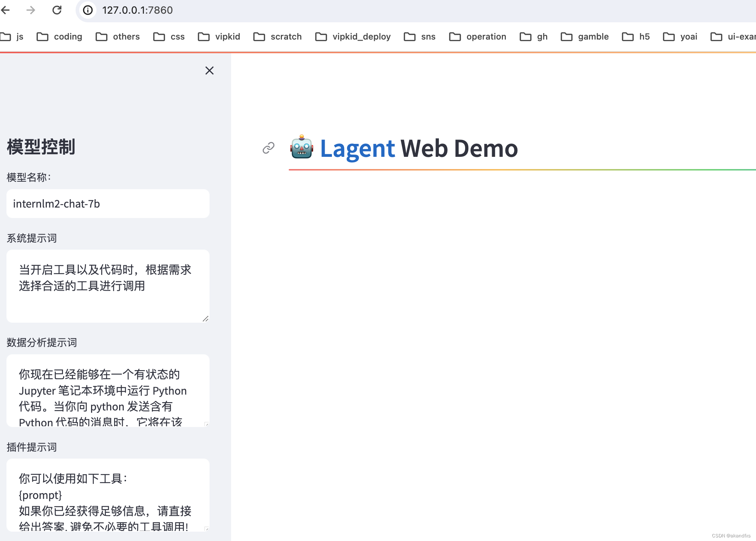Screen dimensions: 756x541
Task: Open the others bookmarks folder
Action: click(117, 37)
